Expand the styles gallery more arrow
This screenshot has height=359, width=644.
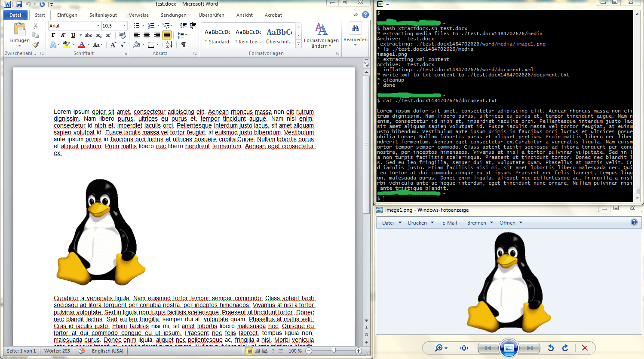coord(299,44)
